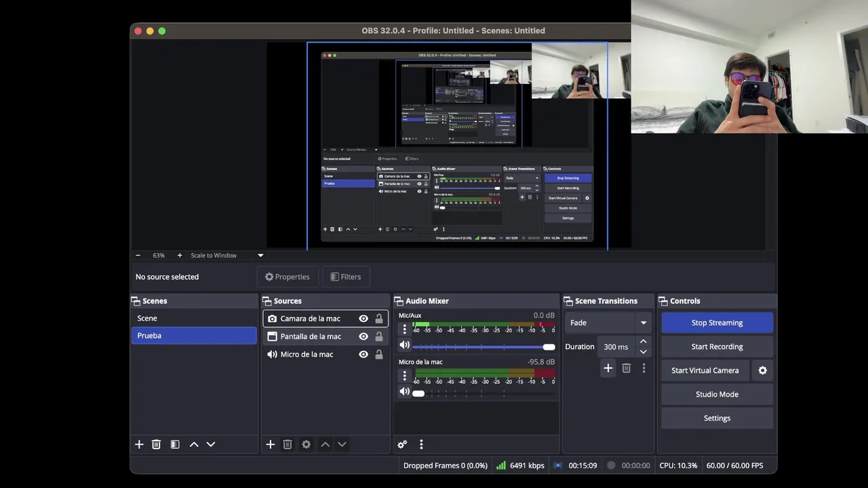Add a new scene with plus icon
The image size is (868, 488).
pos(139,445)
